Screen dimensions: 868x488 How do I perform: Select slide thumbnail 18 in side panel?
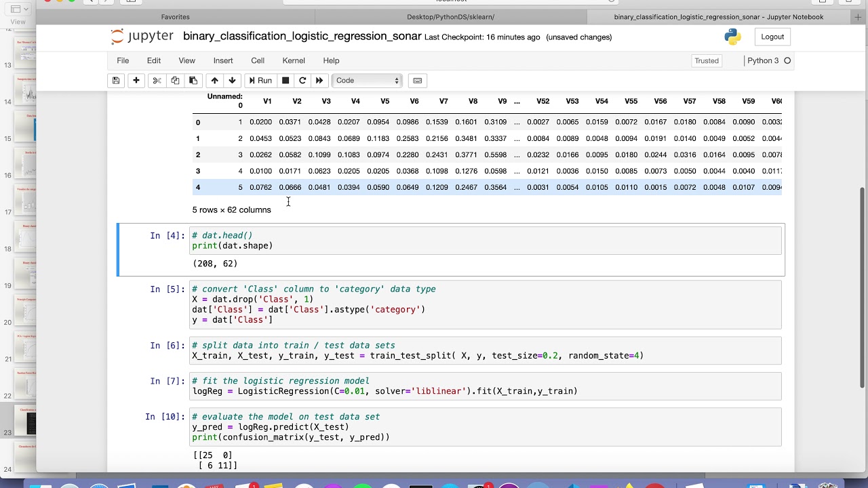click(26, 237)
